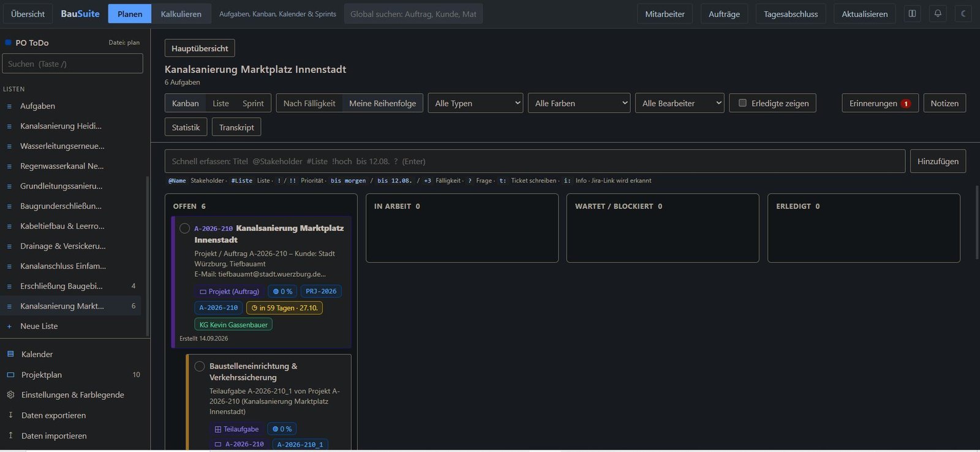This screenshot has height=452, width=980.
Task: Click the Daten importieren icon
Action: click(x=10, y=435)
